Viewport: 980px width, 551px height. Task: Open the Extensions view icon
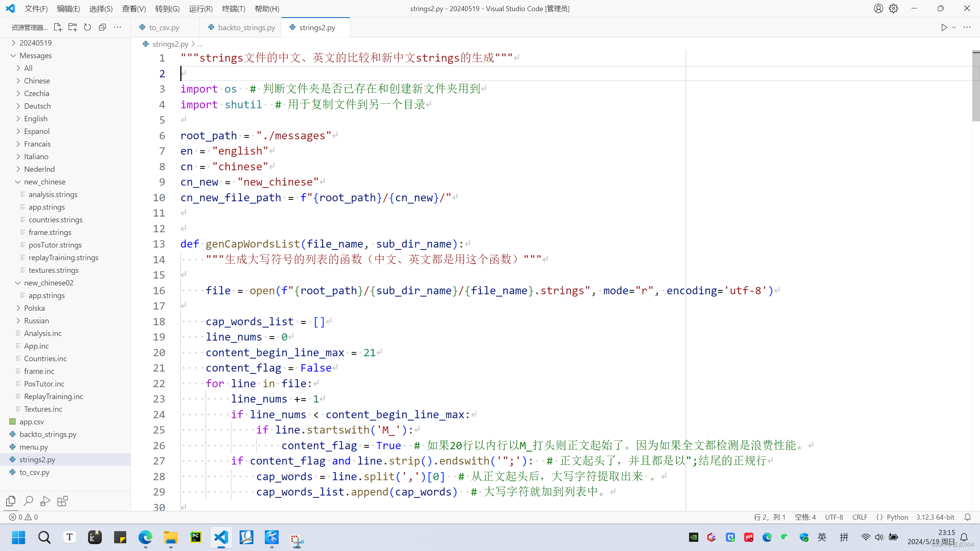pos(62,501)
